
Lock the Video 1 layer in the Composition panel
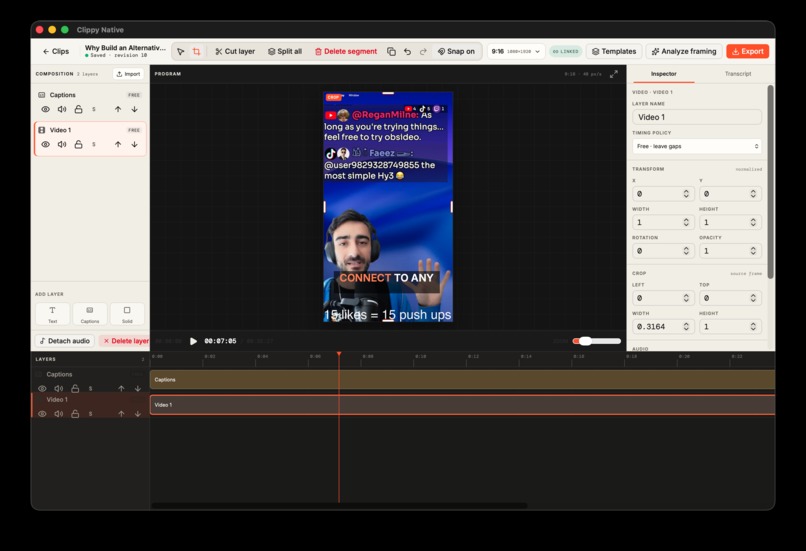pyautogui.click(x=78, y=144)
